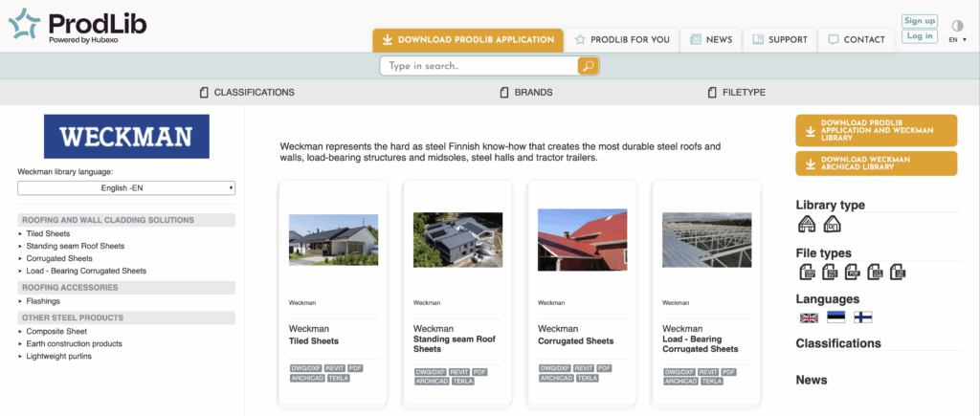Screen dimensions: 980x416
Task: Expand the Brands menu
Action: tap(526, 93)
